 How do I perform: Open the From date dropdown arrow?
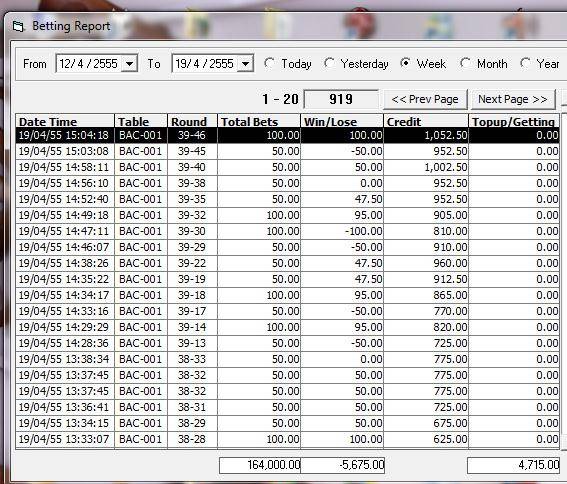click(x=129, y=64)
